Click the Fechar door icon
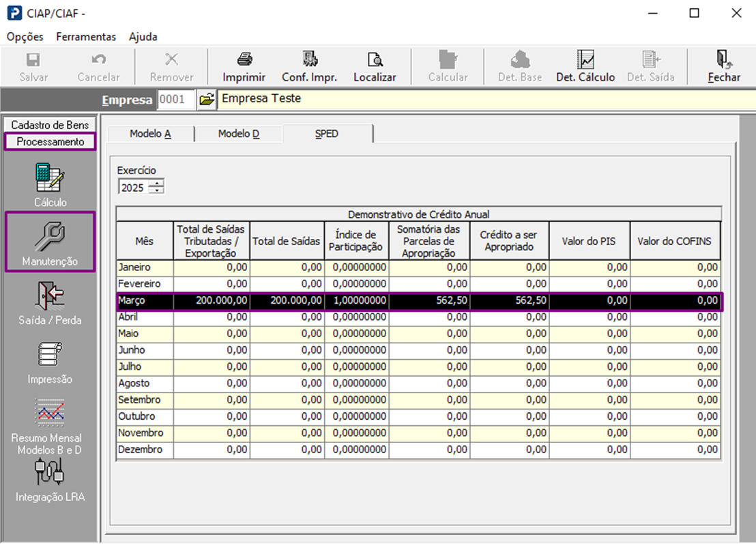Viewport: 756px width, 544px height. [723, 60]
